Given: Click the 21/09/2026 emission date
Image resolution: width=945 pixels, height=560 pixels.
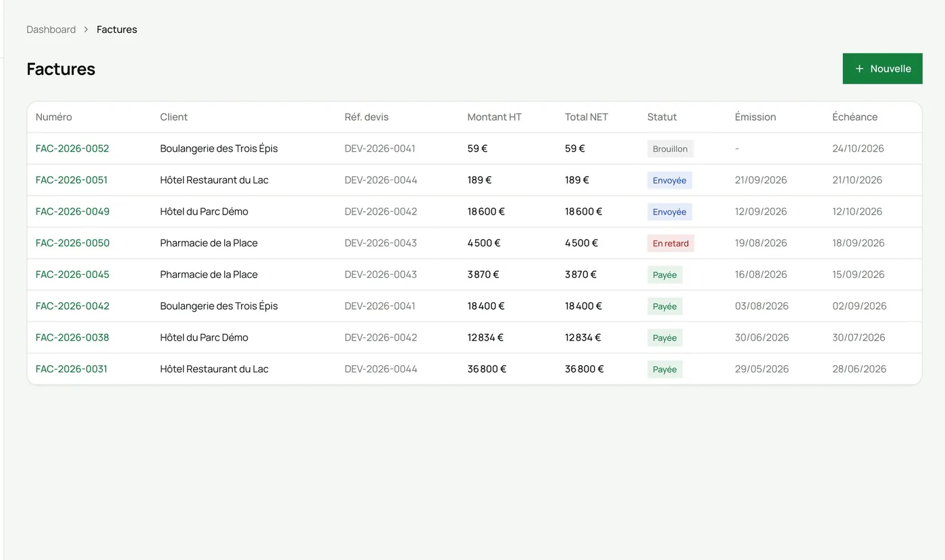Looking at the screenshot, I should pyautogui.click(x=761, y=180).
